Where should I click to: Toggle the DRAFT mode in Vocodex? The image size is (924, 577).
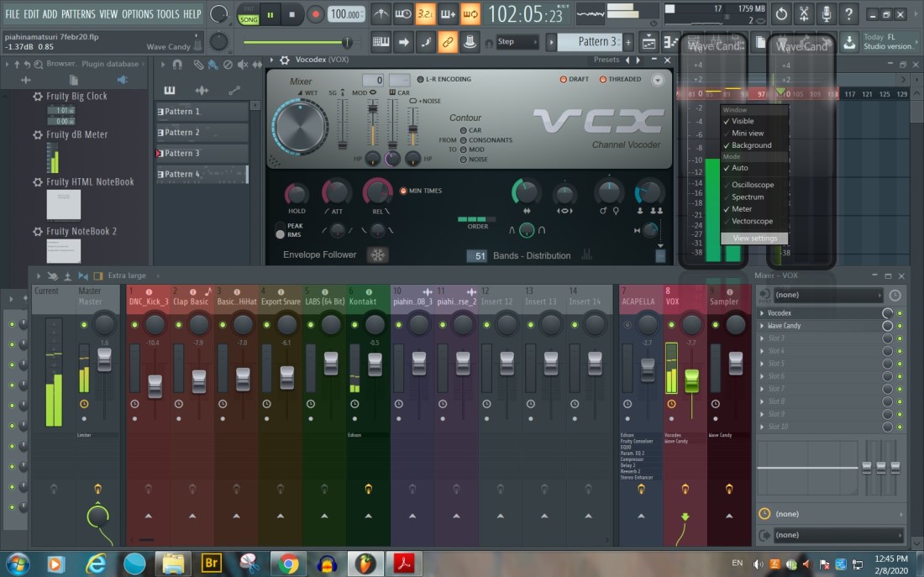click(x=564, y=80)
